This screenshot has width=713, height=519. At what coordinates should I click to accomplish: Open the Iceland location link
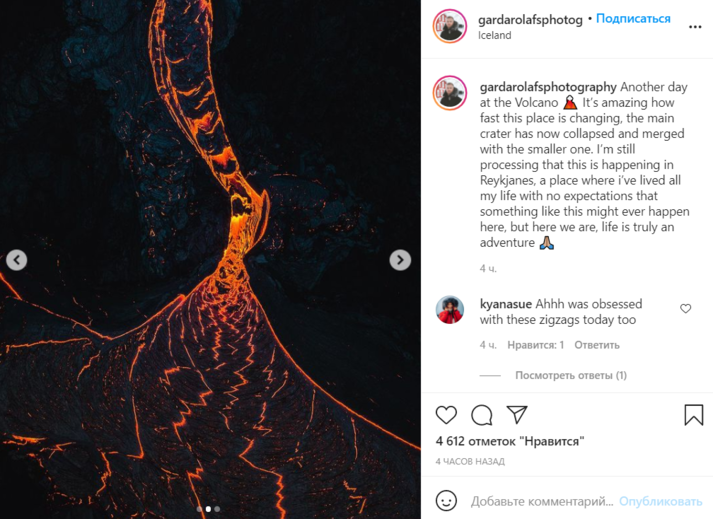tap(494, 35)
